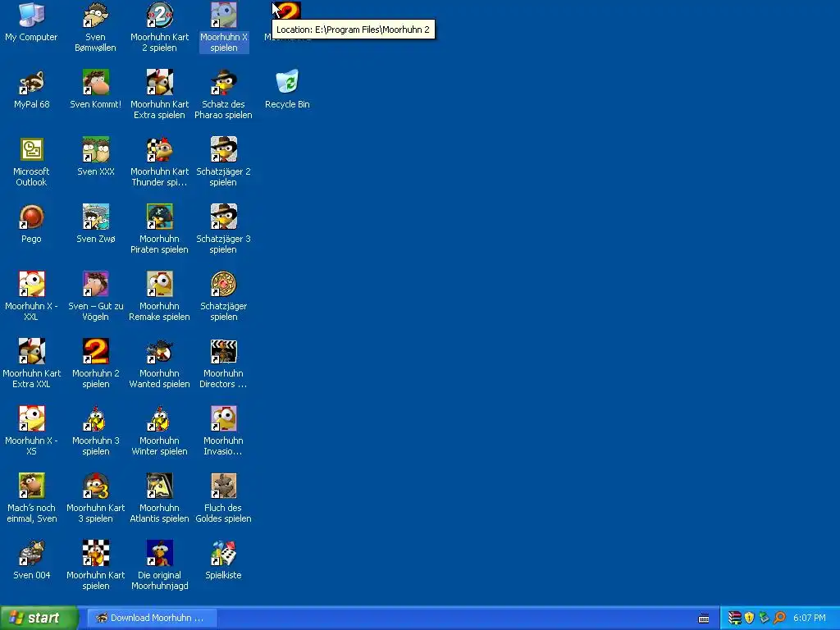
Task: Select the Schatz des Pharao spielen icon
Action: click(x=223, y=83)
